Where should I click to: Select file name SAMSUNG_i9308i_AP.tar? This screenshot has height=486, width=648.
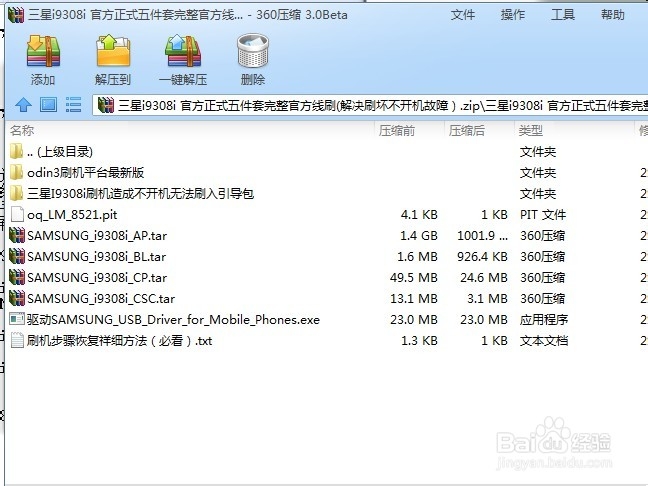(x=97, y=236)
